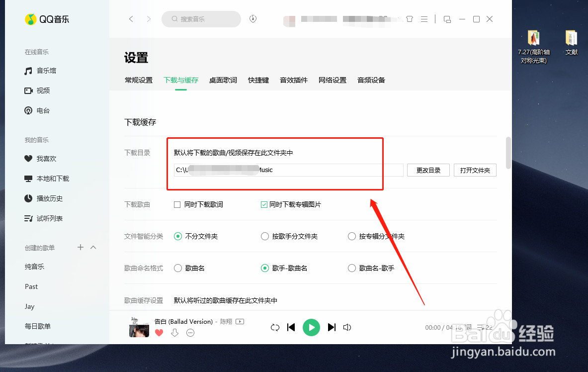The image size is (588, 372).
Task: Open the Jay playlist
Action: [30, 306]
